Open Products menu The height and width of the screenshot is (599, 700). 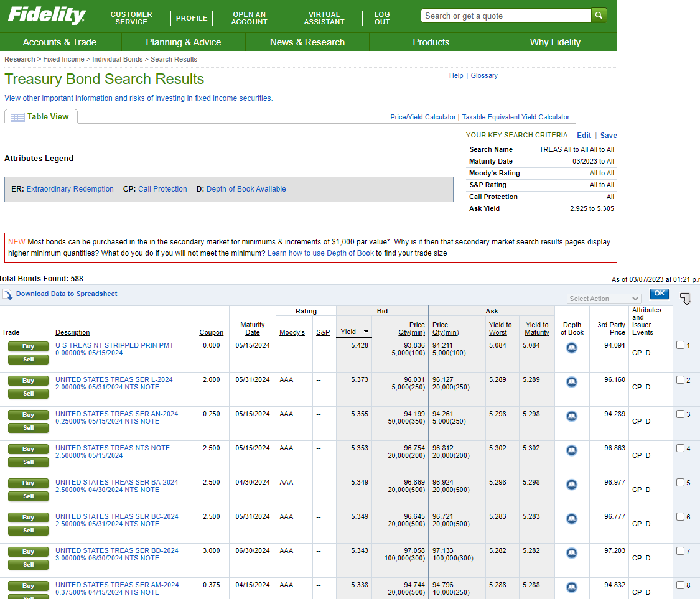[x=431, y=42]
